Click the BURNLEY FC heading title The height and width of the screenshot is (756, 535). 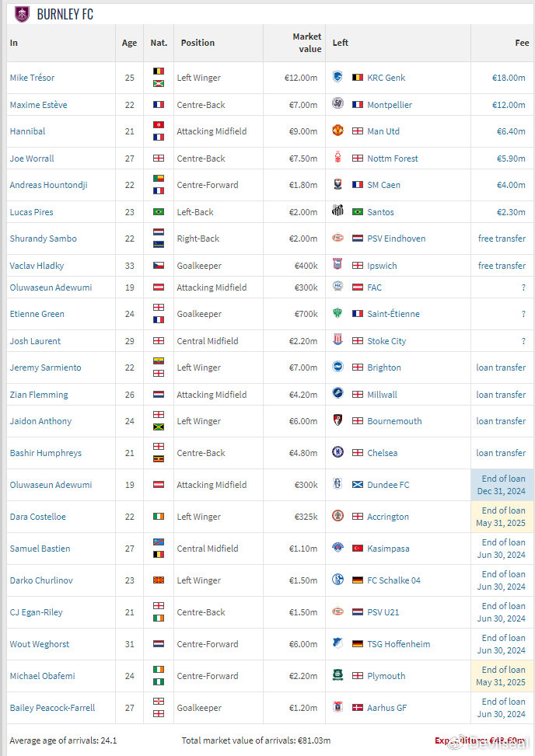[x=65, y=14]
